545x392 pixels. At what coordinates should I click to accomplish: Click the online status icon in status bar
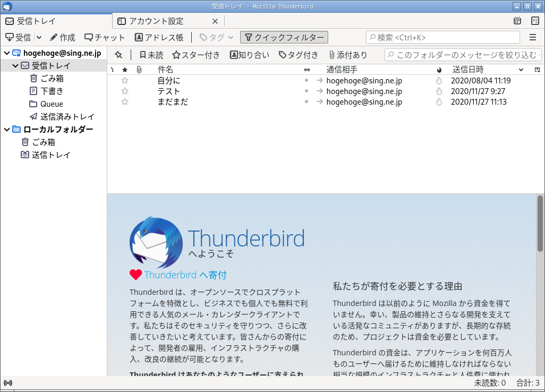[8, 383]
